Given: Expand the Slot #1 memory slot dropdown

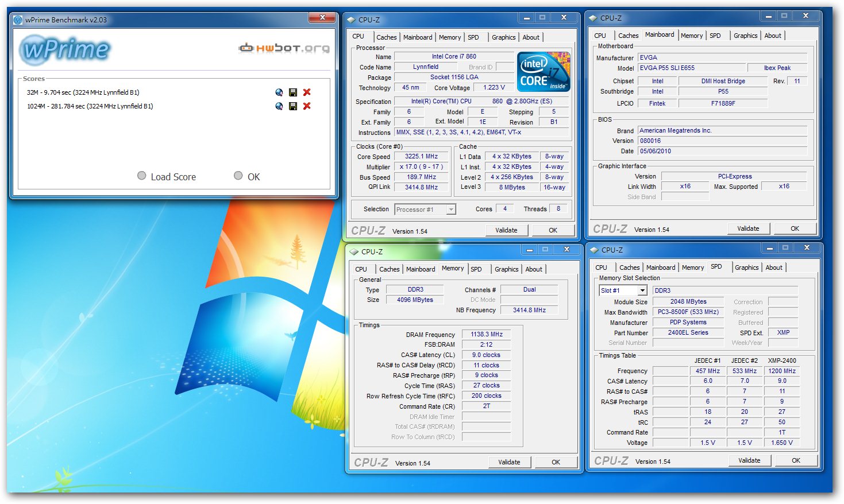Looking at the screenshot, I should (642, 291).
